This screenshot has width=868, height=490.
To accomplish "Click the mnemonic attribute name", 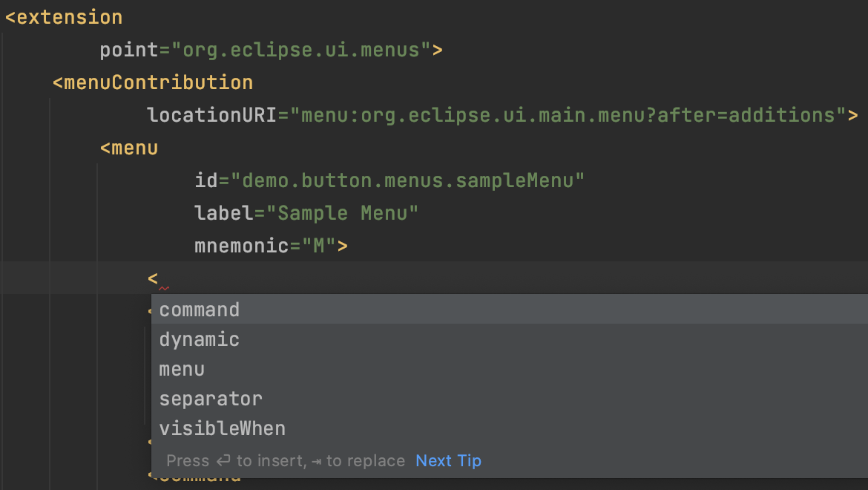I will tap(241, 246).
